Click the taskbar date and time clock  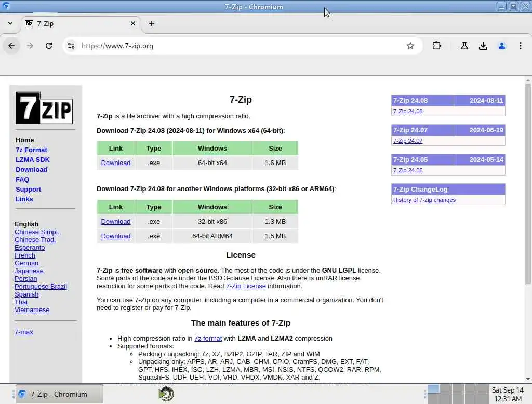click(508, 394)
